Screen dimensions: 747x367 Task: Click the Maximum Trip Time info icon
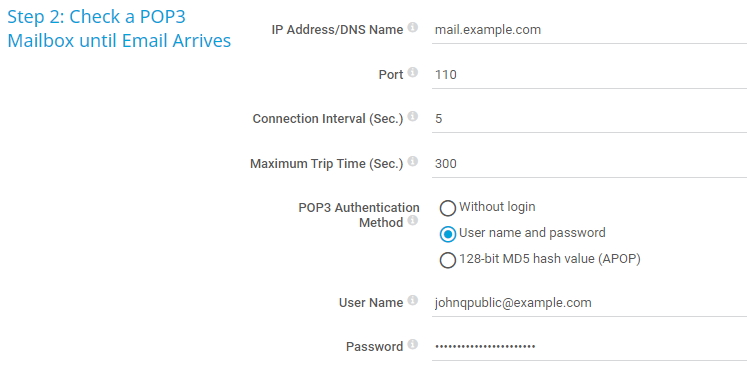413,162
